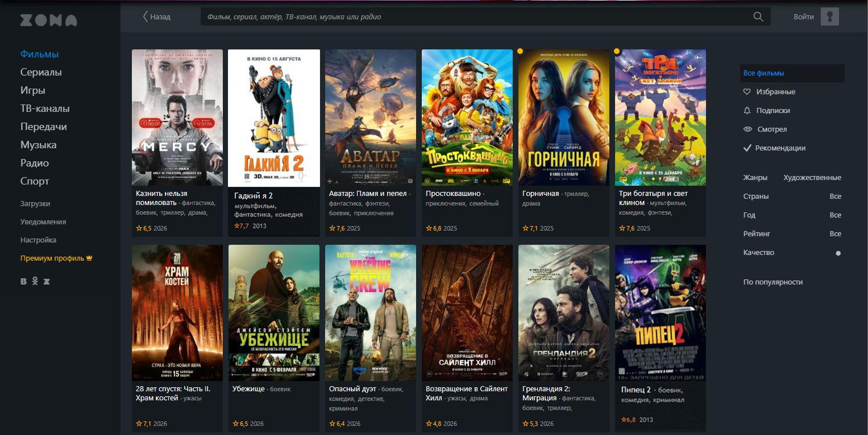Click the ZONA logo

pos(48,20)
